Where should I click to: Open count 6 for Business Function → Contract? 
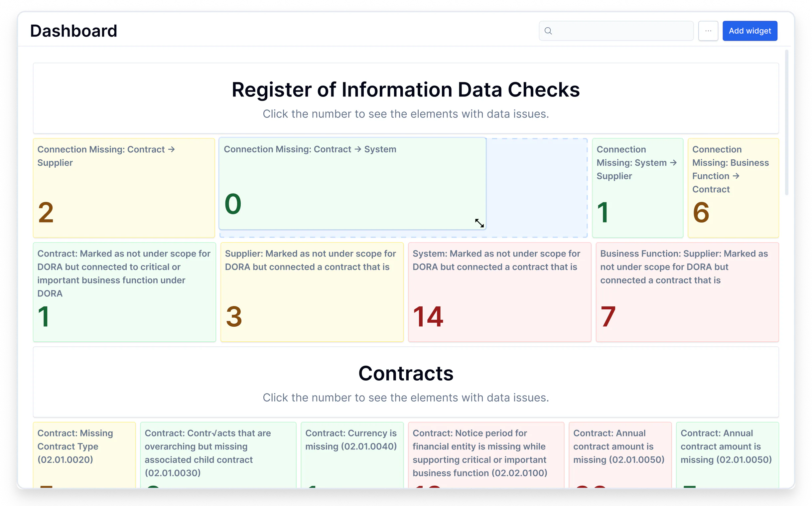tap(701, 213)
